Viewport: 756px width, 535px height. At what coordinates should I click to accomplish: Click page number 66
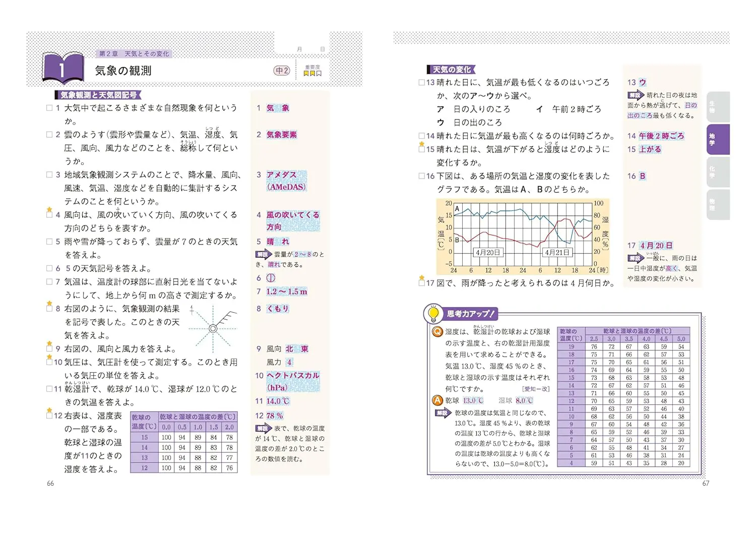[x=50, y=483]
